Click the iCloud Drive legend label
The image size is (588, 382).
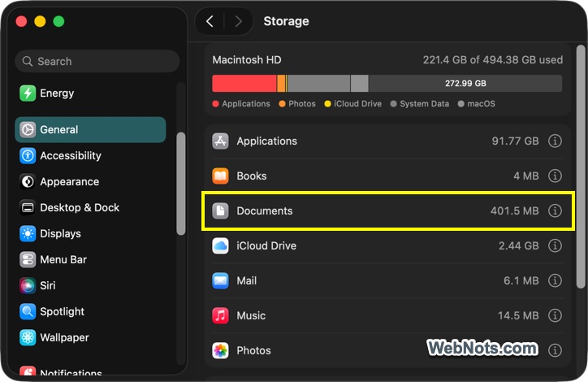(357, 104)
